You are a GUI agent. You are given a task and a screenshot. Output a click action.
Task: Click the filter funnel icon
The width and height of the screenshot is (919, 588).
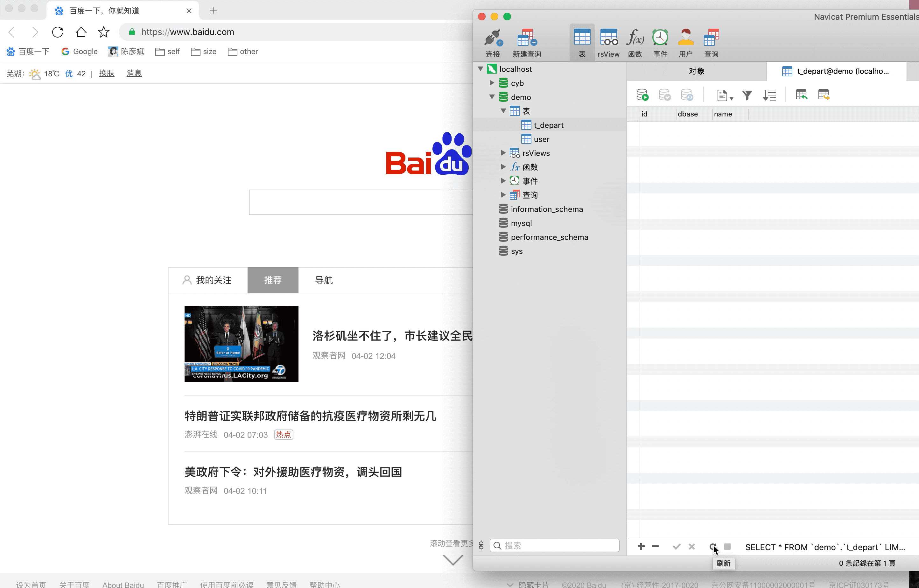[747, 95]
